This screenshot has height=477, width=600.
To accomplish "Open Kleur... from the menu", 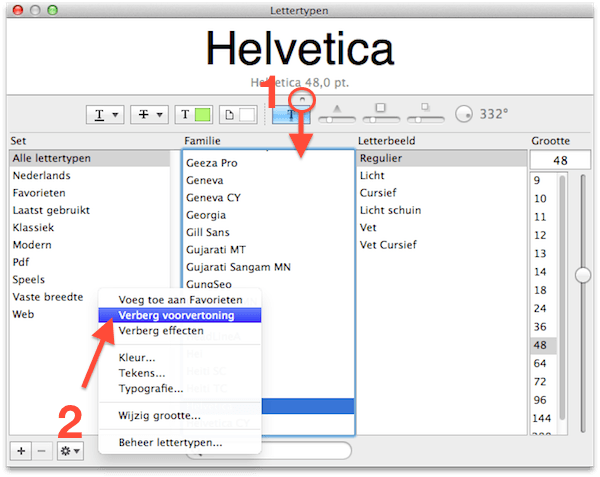I will click(x=180, y=358).
